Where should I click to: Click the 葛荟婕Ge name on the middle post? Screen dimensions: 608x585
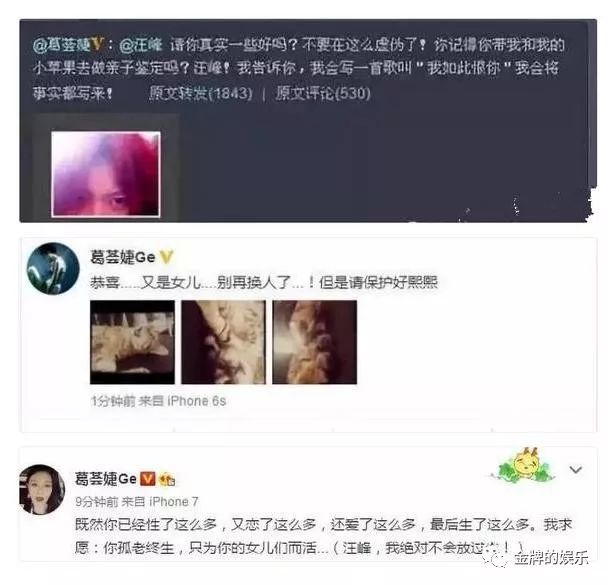[123, 257]
